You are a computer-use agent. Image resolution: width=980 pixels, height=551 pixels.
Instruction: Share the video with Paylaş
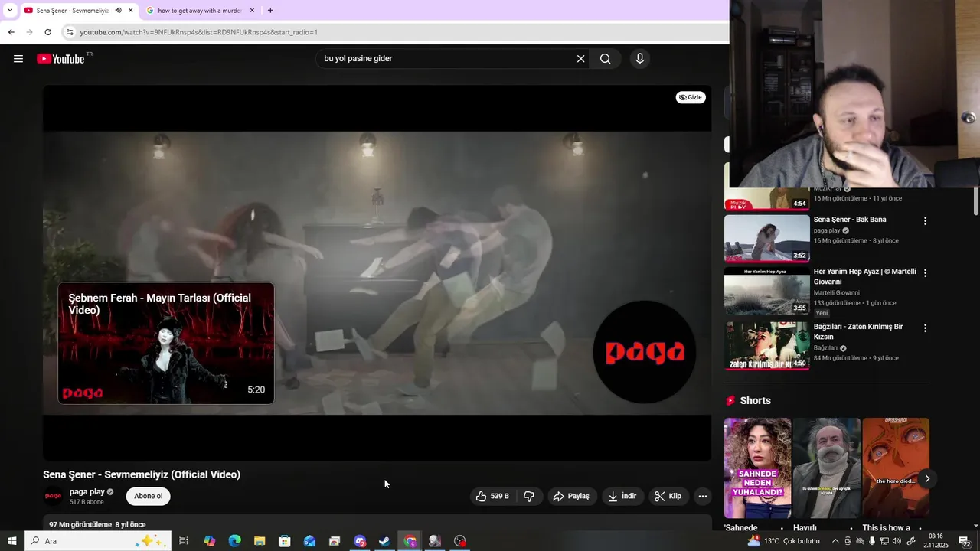[571, 497]
